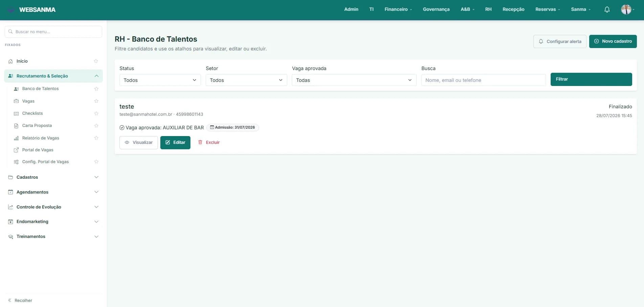Screen dimensions: 644x307
Task: Open the Vaga aprovada dropdown
Action: (x=354, y=80)
